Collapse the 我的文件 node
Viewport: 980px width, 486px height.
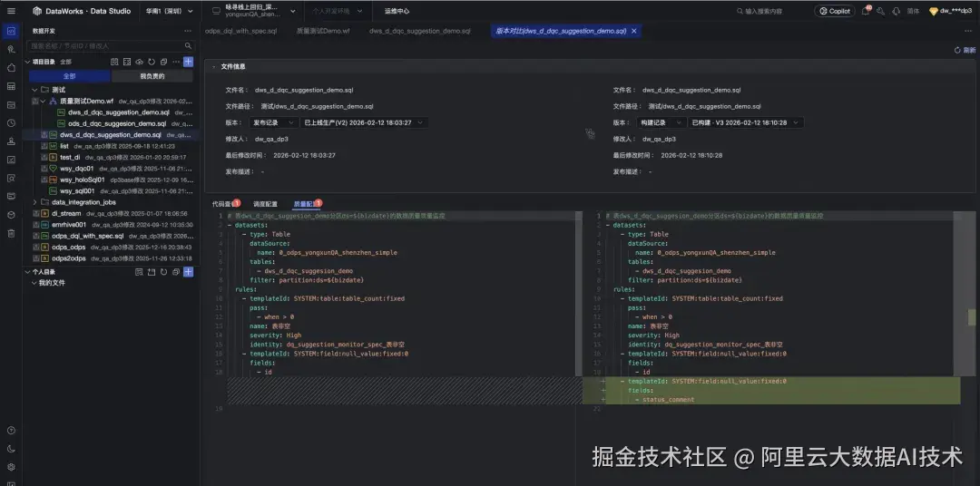pos(34,283)
